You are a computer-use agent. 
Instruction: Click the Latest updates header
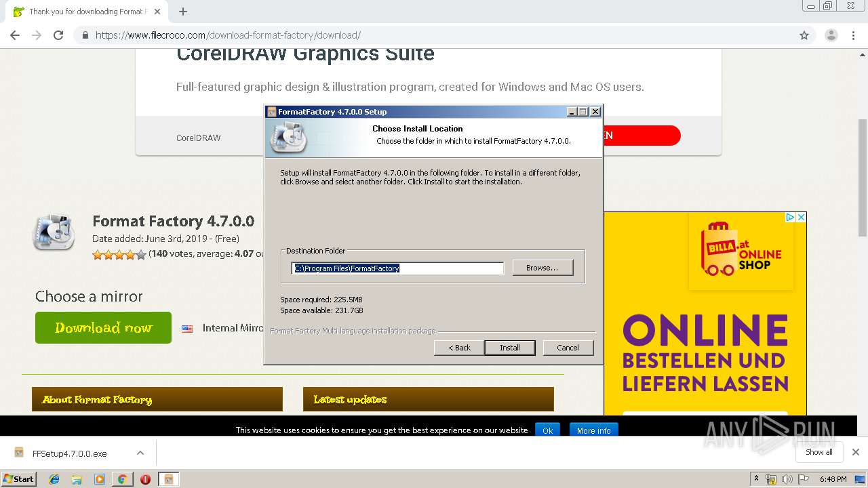[429, 399]
